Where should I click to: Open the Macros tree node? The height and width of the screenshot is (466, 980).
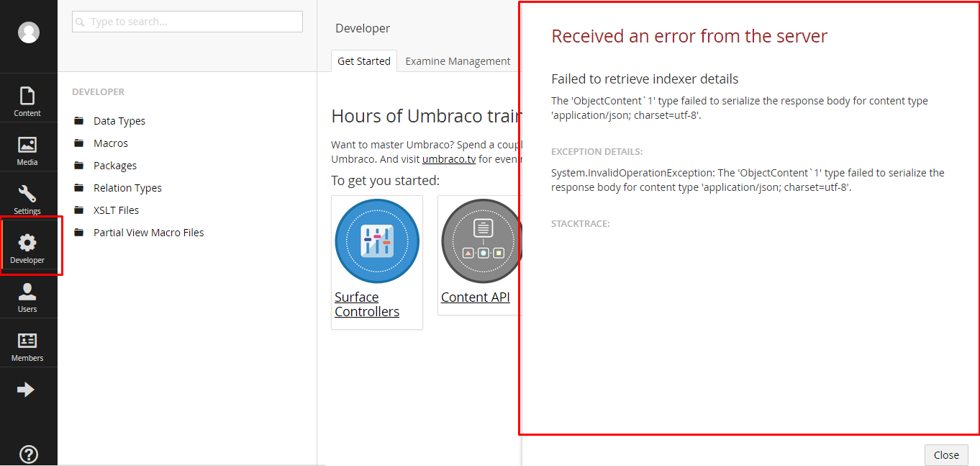point(111,143)
